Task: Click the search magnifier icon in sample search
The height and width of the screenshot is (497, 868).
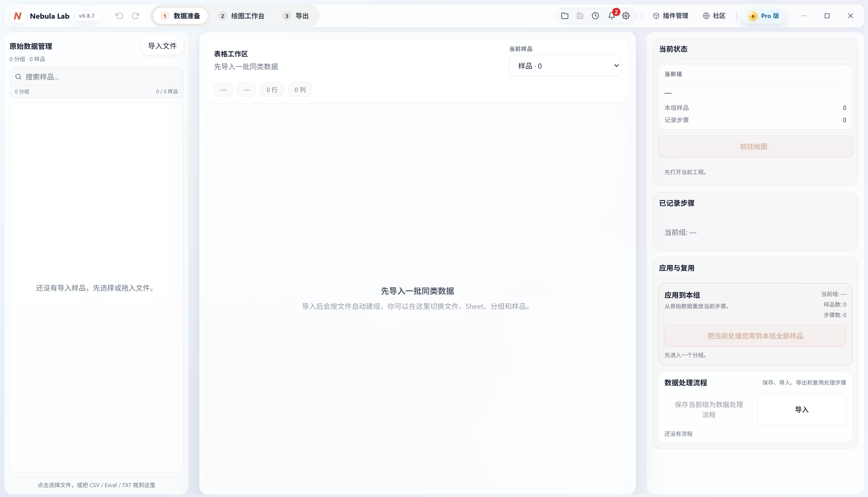Action: click(x=18, y=77)
